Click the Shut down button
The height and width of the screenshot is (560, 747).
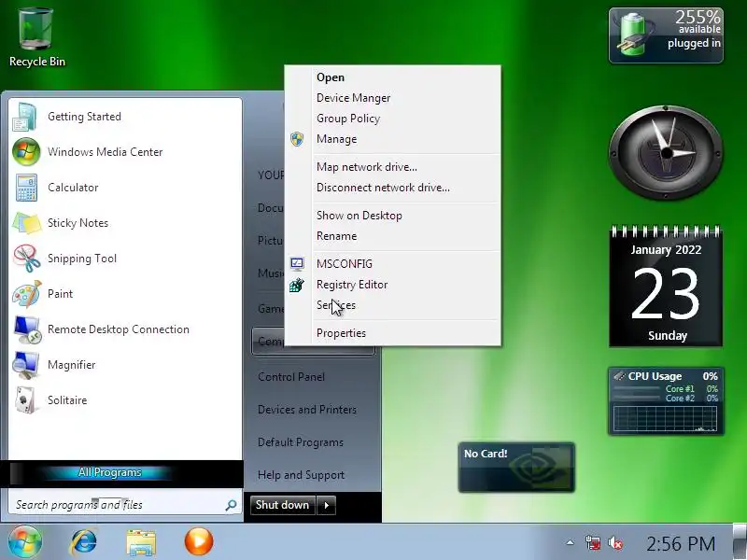(283, 505)
